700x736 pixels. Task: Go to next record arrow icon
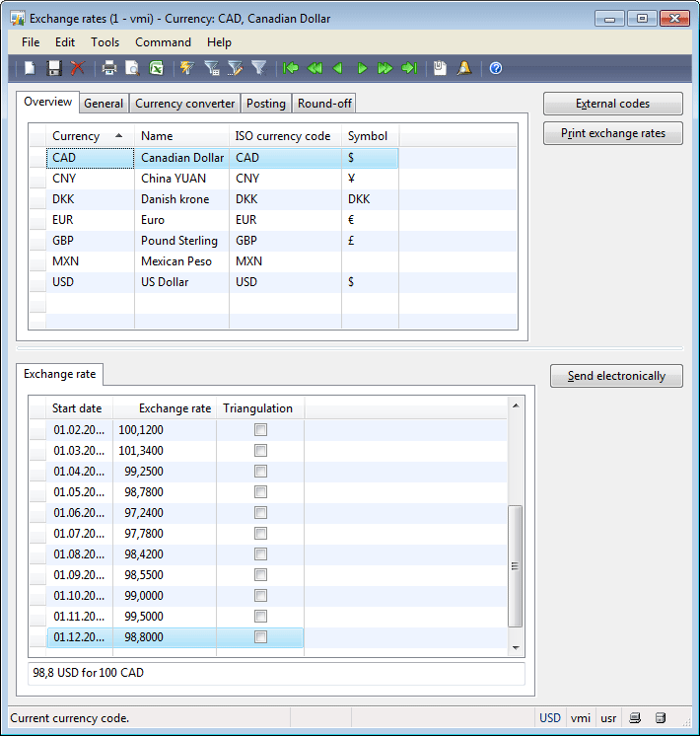coord(362,68)
